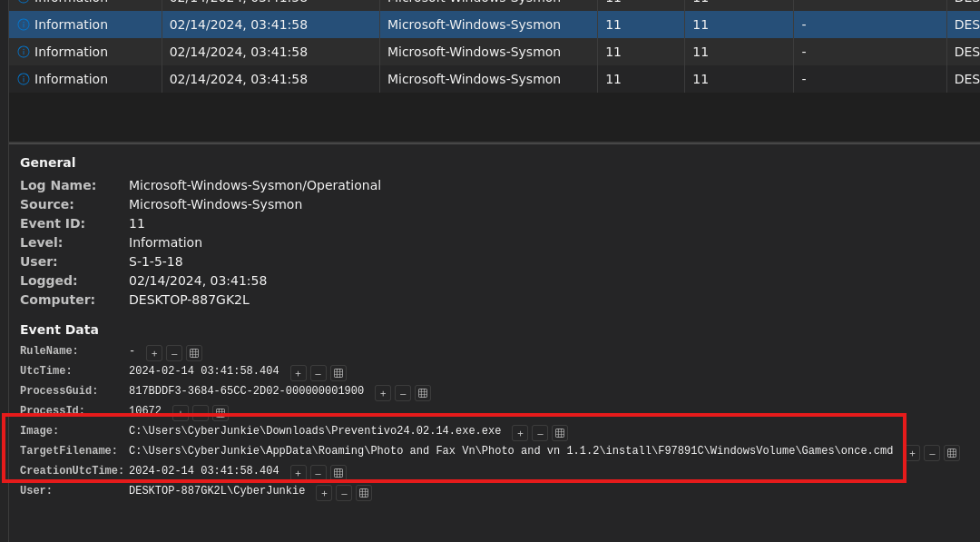Click the Image path Preventivo24.02.14.exe.exe
Screen dimensions: 980x542
[x=315, y=430]
